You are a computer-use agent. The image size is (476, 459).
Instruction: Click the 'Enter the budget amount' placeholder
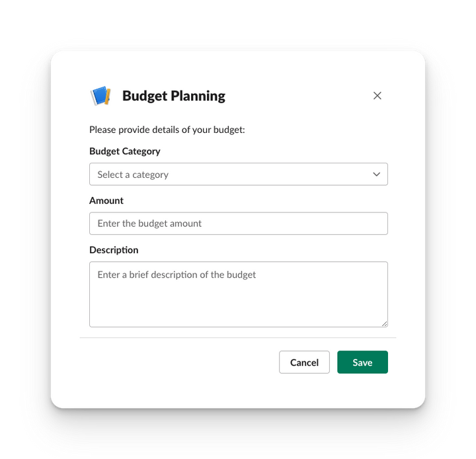pos(149,224)
